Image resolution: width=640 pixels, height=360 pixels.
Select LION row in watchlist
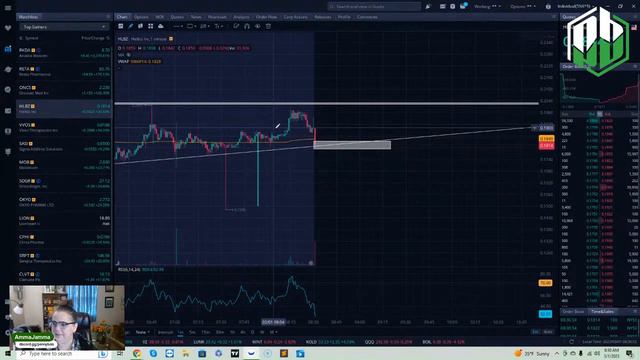tap(64, 221)
